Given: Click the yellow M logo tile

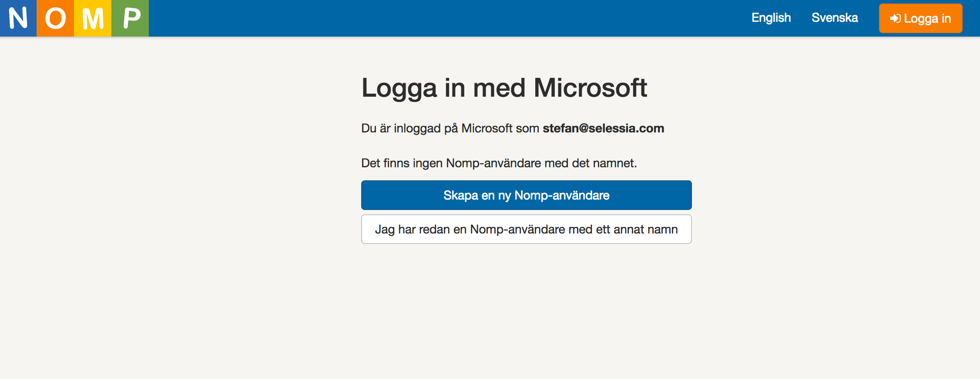Looking at the screenshot, I should pos(93,18).
